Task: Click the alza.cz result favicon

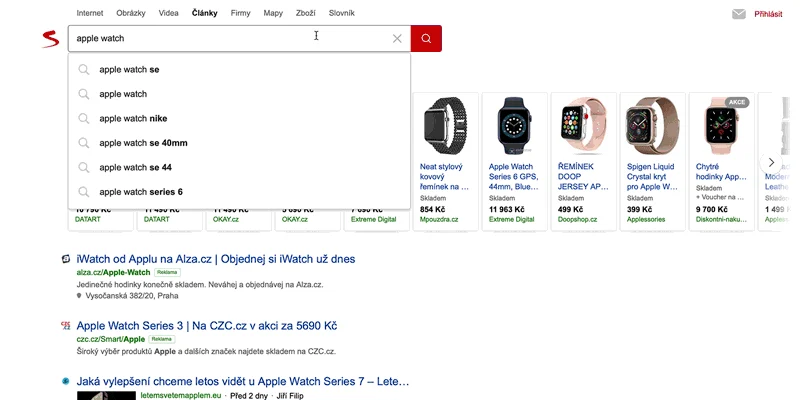Action: 66,259
